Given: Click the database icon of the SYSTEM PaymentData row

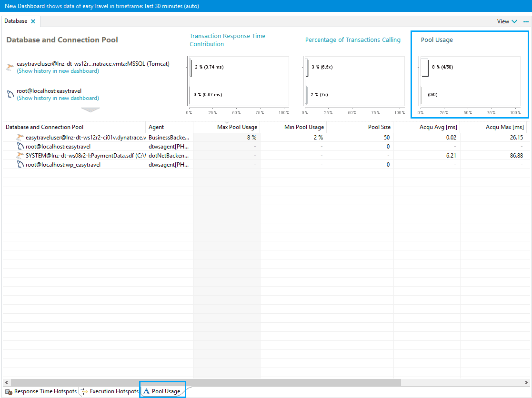Looking at the screenshot, I should coord(20,156).
